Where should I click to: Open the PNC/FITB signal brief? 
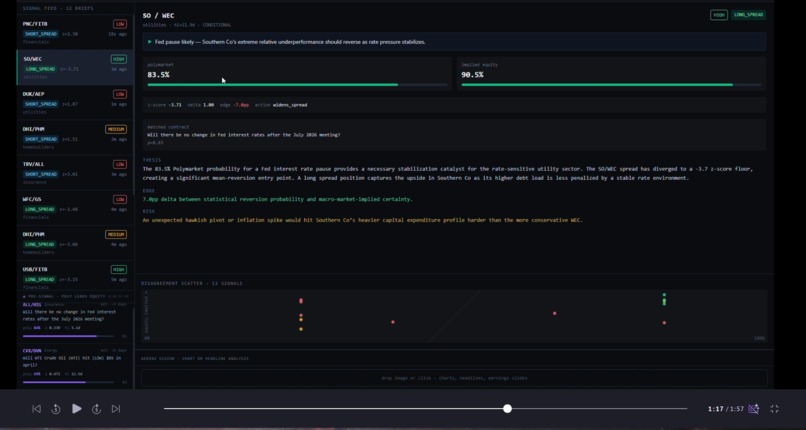[75, 32]
